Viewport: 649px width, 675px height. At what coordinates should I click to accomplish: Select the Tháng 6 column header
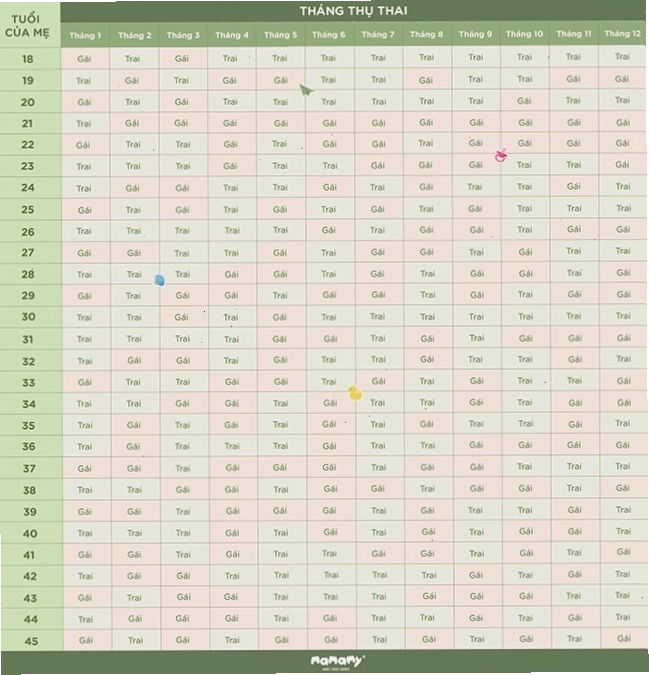coord(329,34)
